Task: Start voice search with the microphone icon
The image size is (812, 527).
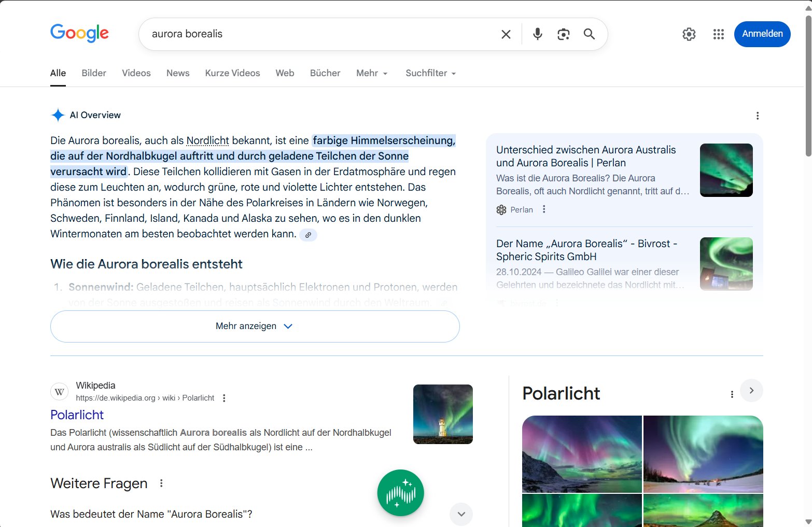Action: click(x=538, y=34)
